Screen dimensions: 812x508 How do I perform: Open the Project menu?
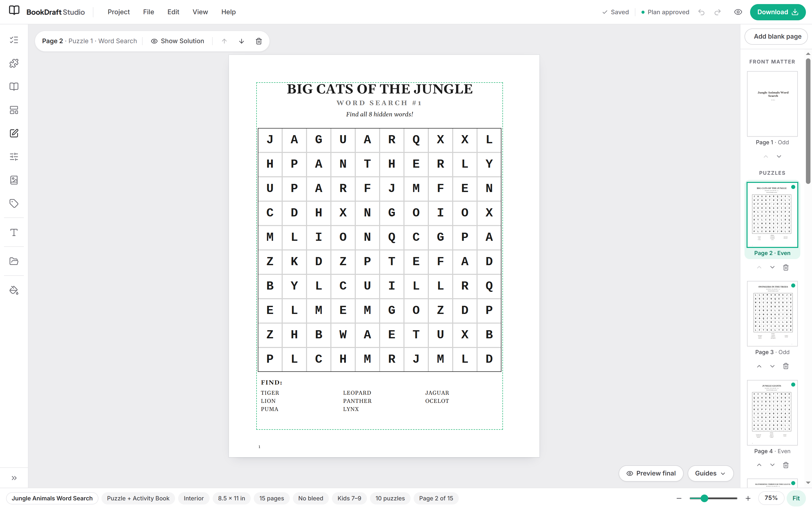tap(119, 12)
